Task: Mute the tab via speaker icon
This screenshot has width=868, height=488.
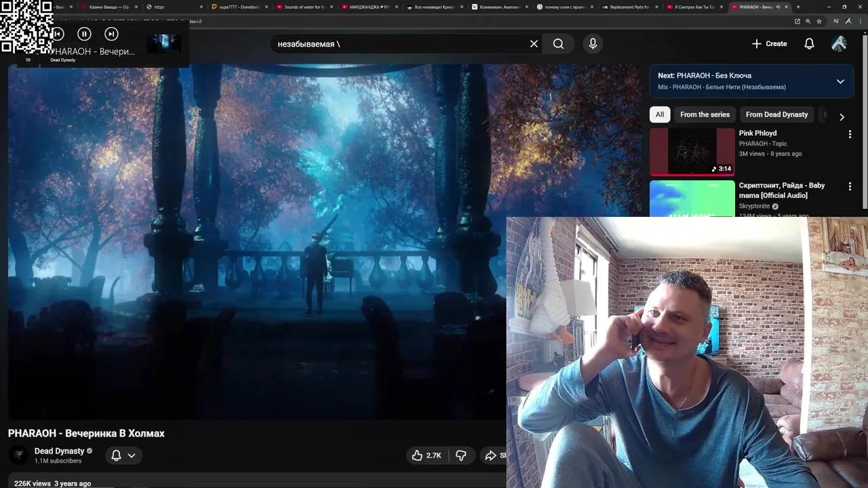Action: [778, 7]
